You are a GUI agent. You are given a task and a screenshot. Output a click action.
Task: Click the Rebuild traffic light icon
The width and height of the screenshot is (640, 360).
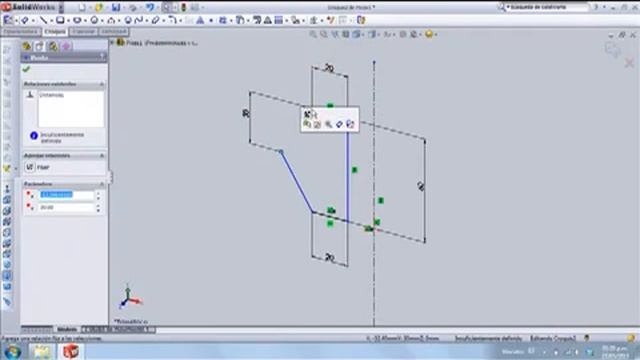pyautogui.click(x=184, y=7)
